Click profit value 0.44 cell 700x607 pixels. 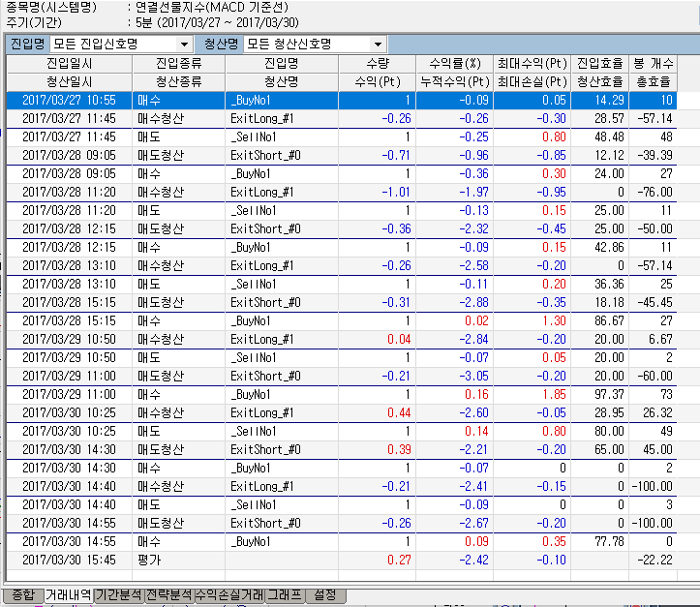pos(378,412)
